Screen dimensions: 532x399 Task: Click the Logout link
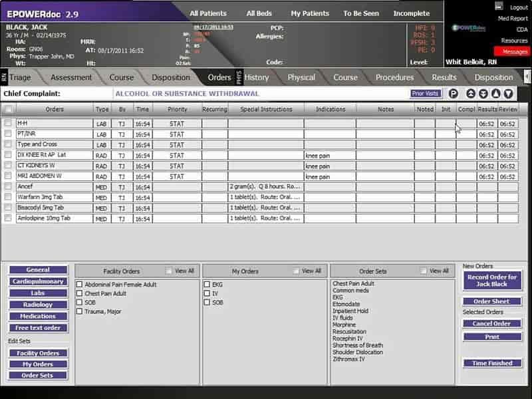pos(519,7)
